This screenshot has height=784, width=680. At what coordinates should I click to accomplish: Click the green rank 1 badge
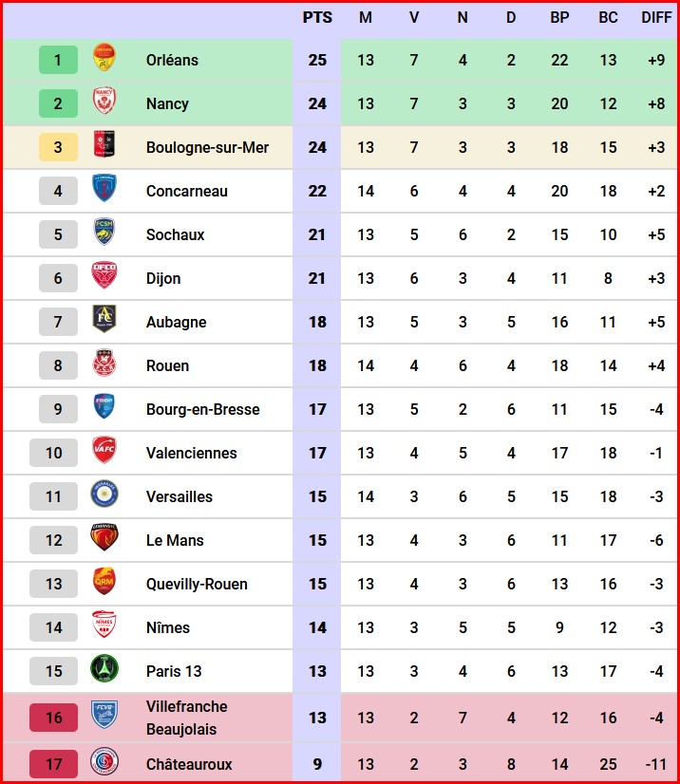point(58,60)
